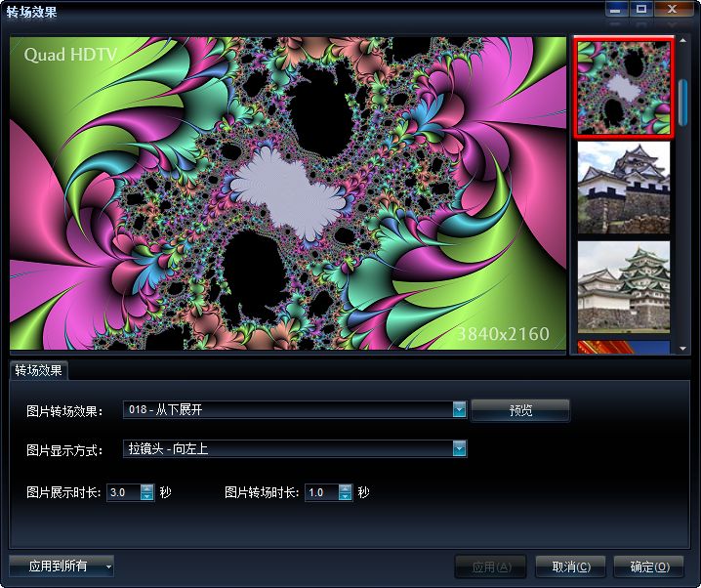The image size is (701, 588).
Task: Open the 图片转场效果 dropdown arrow
Action: (459, 409)
